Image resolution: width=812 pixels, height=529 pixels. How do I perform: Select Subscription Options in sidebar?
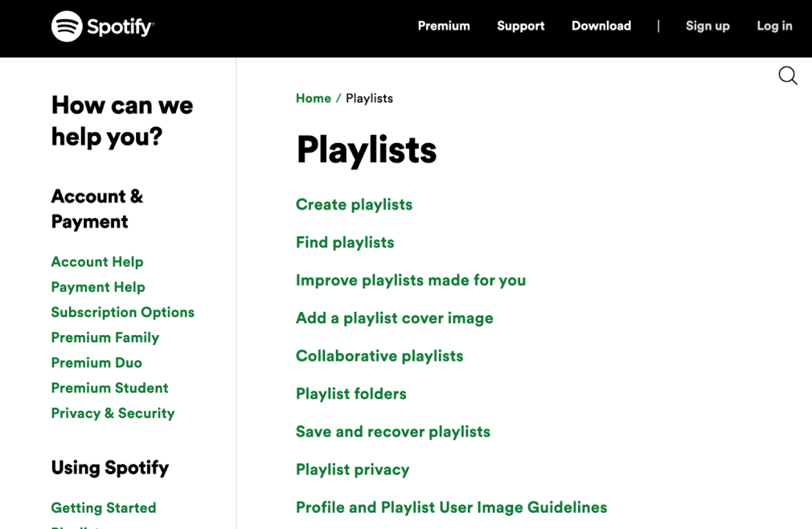tap(123, 312)
